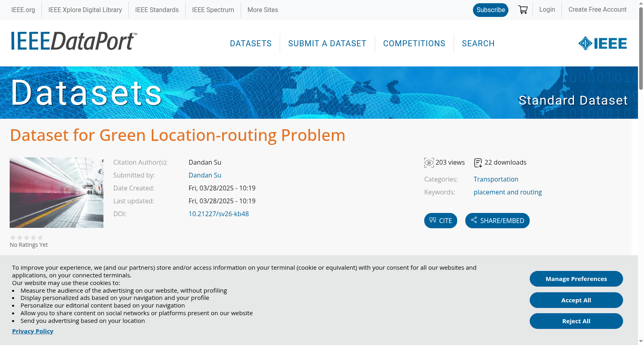Screen dimensions: 644x345
Task: Follow the DOI 10.21227/sv26-kb48 link
Action: click(219, 214)
